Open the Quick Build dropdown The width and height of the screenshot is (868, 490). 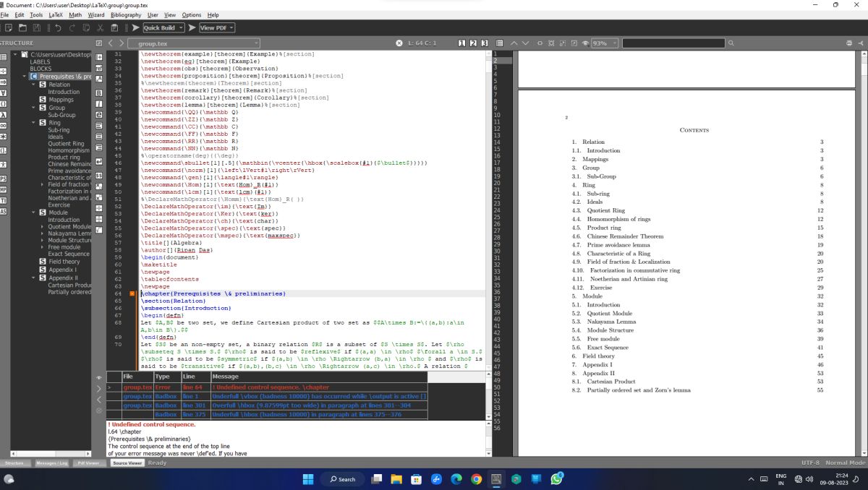(180, 27)
